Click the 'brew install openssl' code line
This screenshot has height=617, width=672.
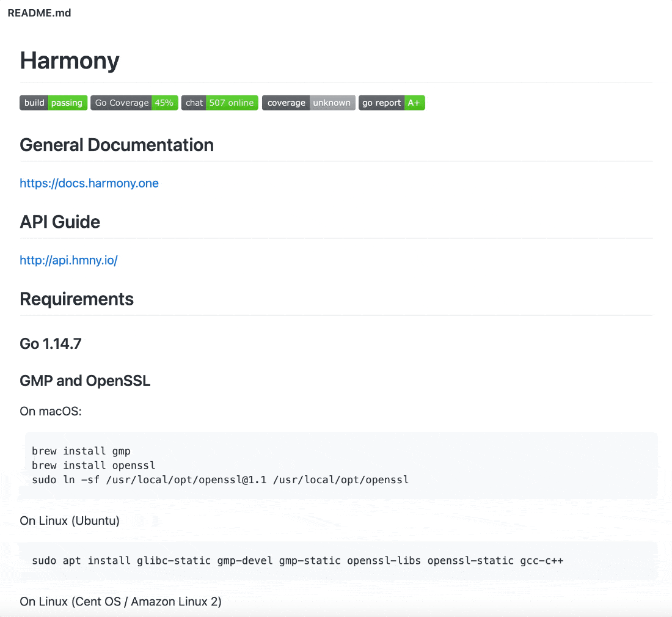[93, 465]
